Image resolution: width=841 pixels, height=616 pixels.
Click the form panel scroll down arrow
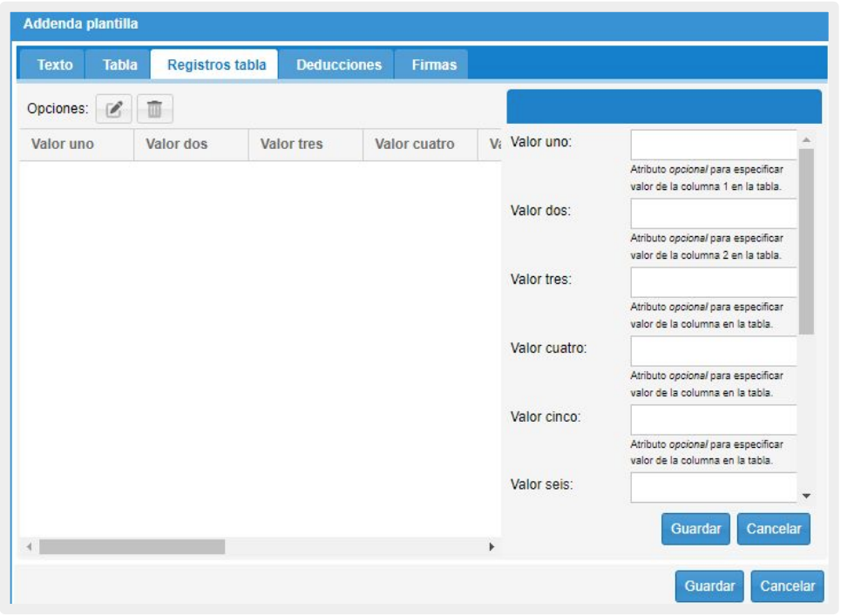pos(805,497)
